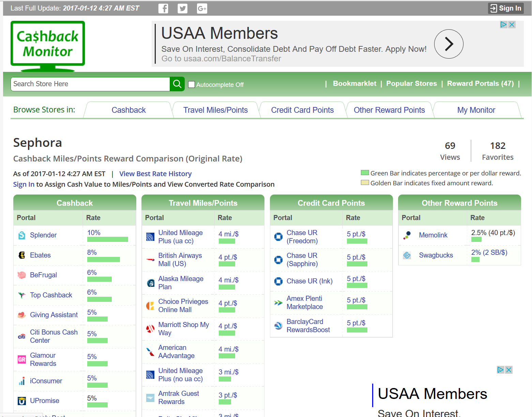Click the Search Store Here field

click(x=90, y=84)
